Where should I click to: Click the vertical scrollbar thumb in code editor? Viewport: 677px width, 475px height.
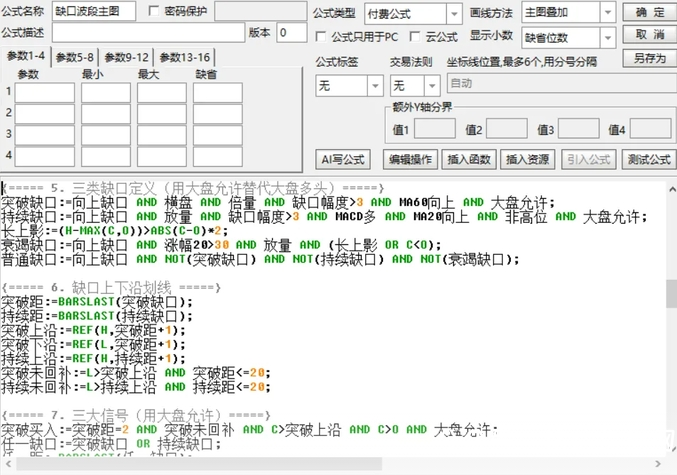click(671, 293)
